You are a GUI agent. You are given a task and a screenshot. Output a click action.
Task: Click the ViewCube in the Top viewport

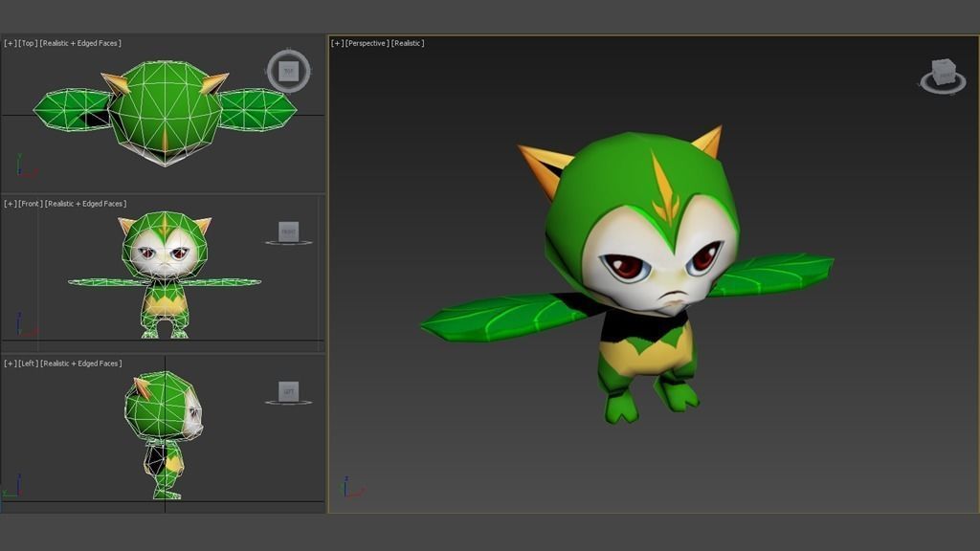click(289, 71)
